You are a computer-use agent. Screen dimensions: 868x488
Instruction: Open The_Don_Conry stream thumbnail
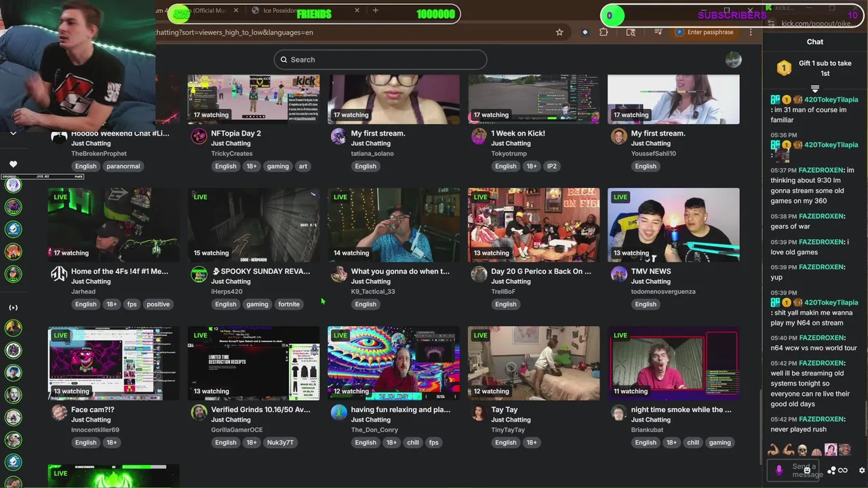click(x=393, y=363)
